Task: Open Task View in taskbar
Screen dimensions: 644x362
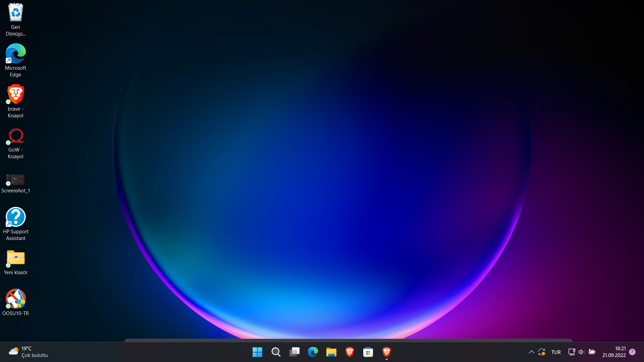Action: coord(294,352)
